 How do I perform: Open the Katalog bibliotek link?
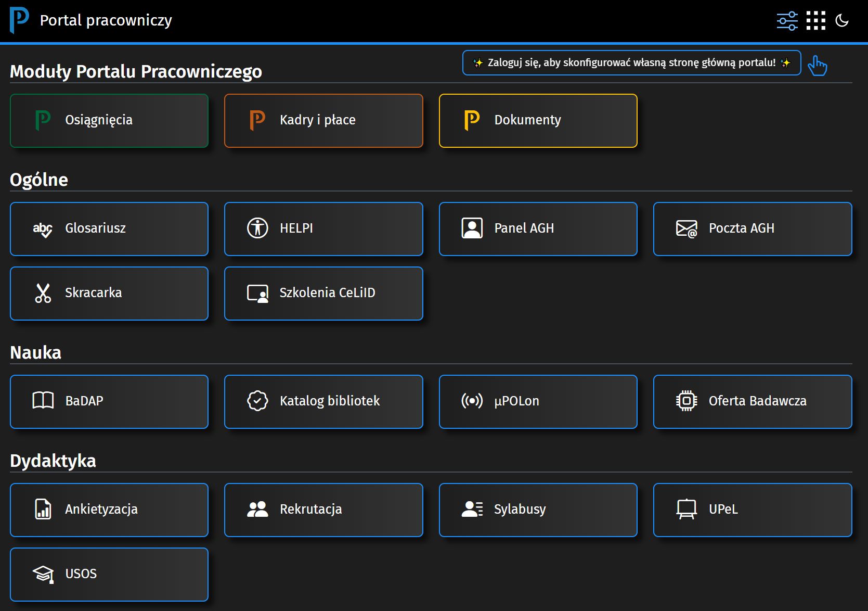[x=323, y=401]
